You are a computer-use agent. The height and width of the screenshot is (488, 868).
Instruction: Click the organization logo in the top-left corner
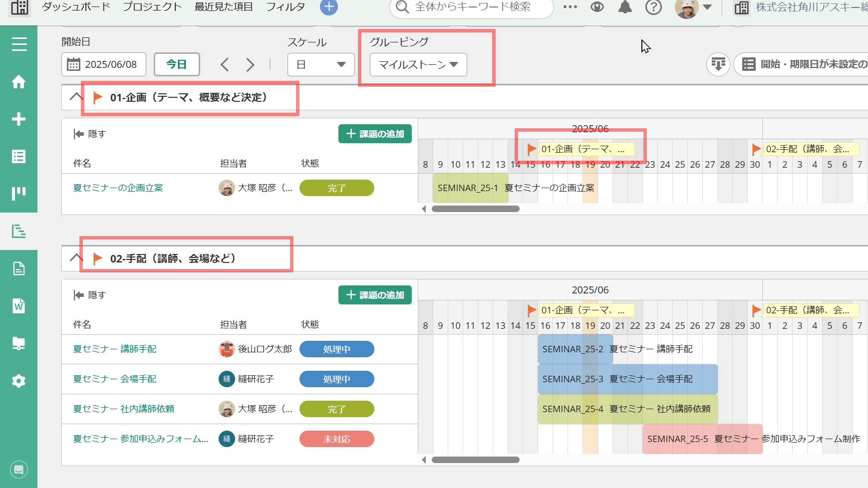[x=19, y=7]
